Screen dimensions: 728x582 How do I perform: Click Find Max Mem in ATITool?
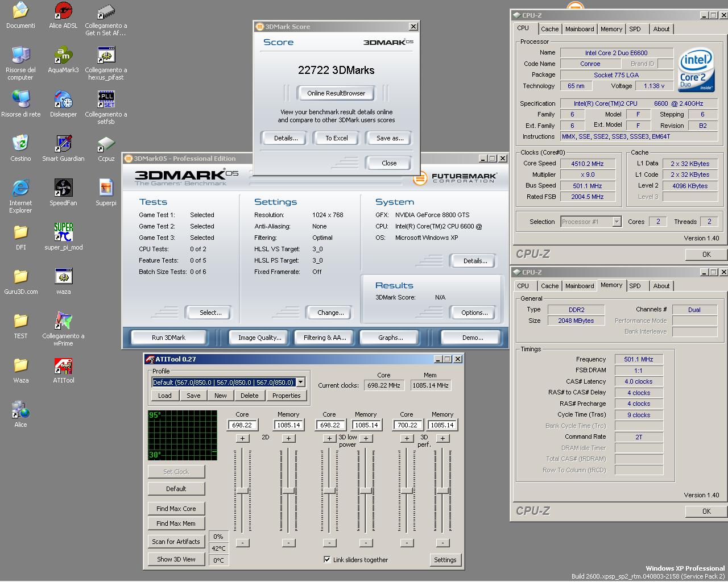point(176,523)
